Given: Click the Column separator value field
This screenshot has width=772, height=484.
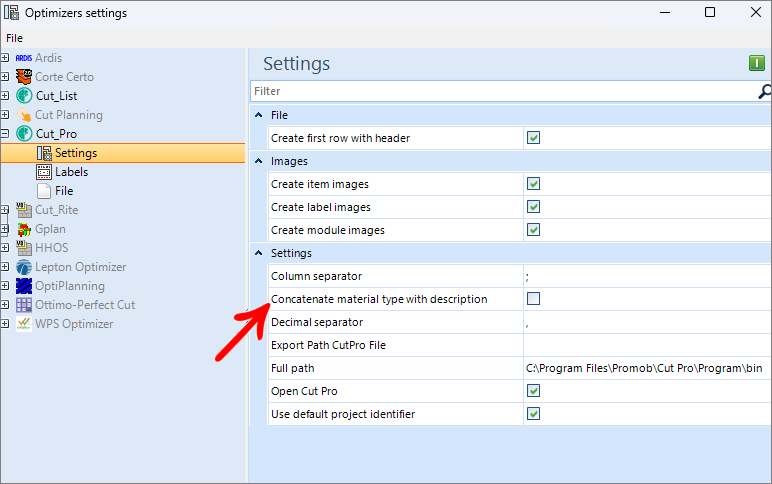Looking at the screenshot, I should pos(647,276).
